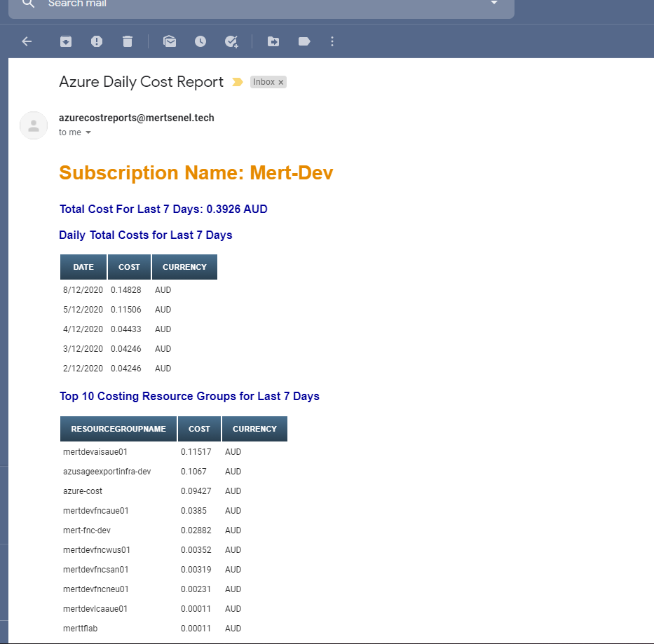The image size is (654, 644).
Task: Click the cost value 0.00319
Action: click(x=196, y=569)
